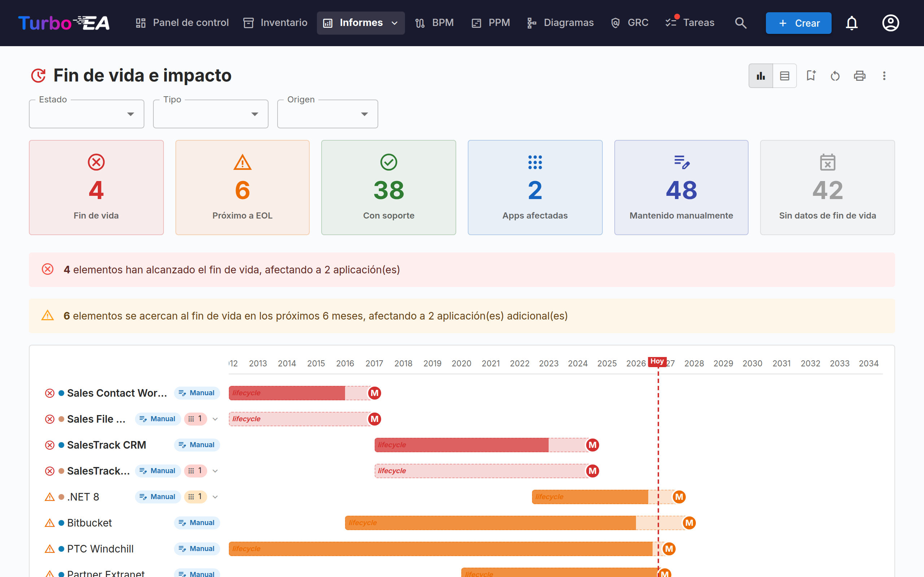This screenshot has height=577, width=924.
Task: Switch to chart view toggle
Action: tap(760, 76)
